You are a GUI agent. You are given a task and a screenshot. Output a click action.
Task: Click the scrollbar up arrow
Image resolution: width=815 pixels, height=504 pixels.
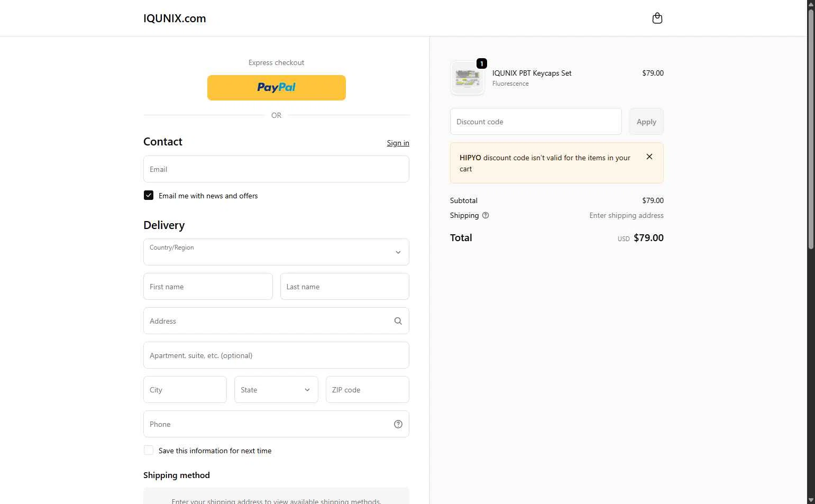811,4
